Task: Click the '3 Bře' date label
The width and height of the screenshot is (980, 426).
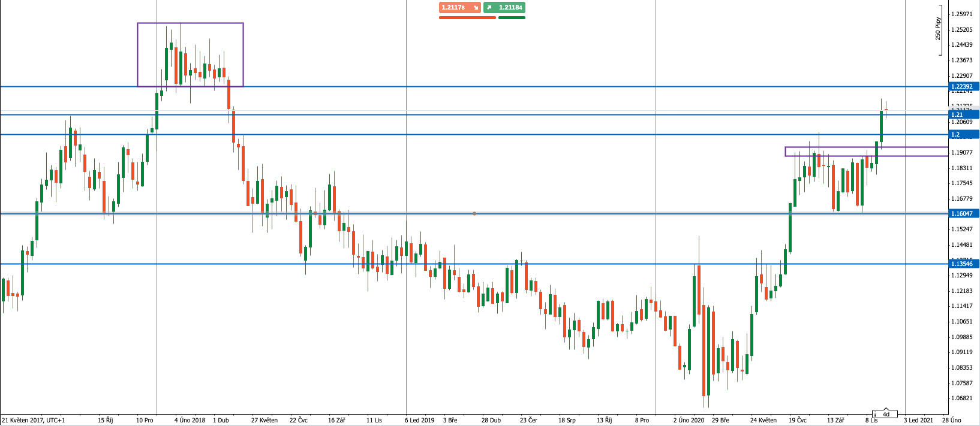Action: tap(452, 420)
